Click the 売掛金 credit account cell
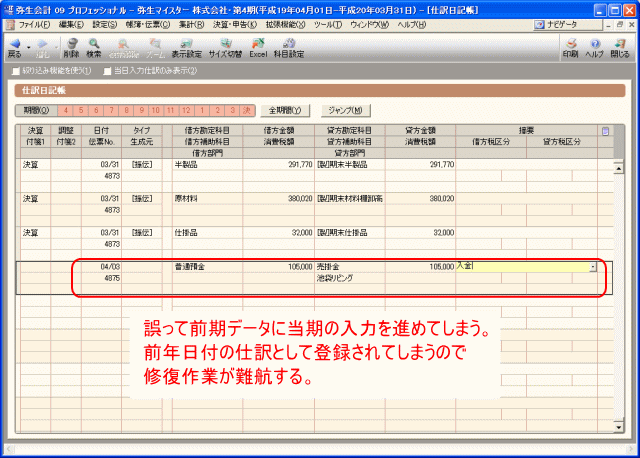The width and height of the screenshot is (640, 458). [349, 267]
